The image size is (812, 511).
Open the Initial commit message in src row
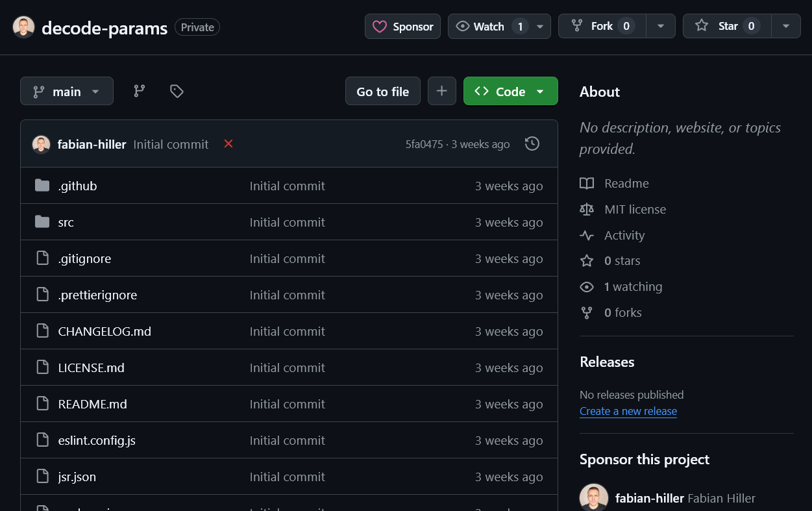(x=288, y=222)
